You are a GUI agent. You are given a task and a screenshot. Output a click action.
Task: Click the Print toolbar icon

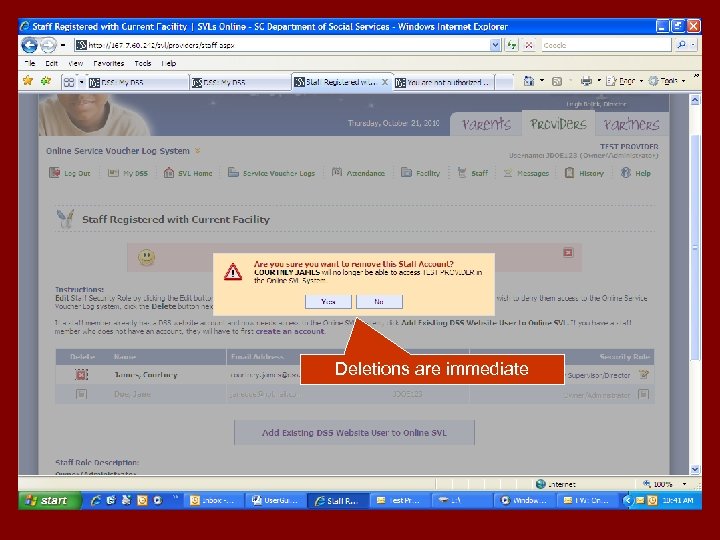(x=586, y=81)
